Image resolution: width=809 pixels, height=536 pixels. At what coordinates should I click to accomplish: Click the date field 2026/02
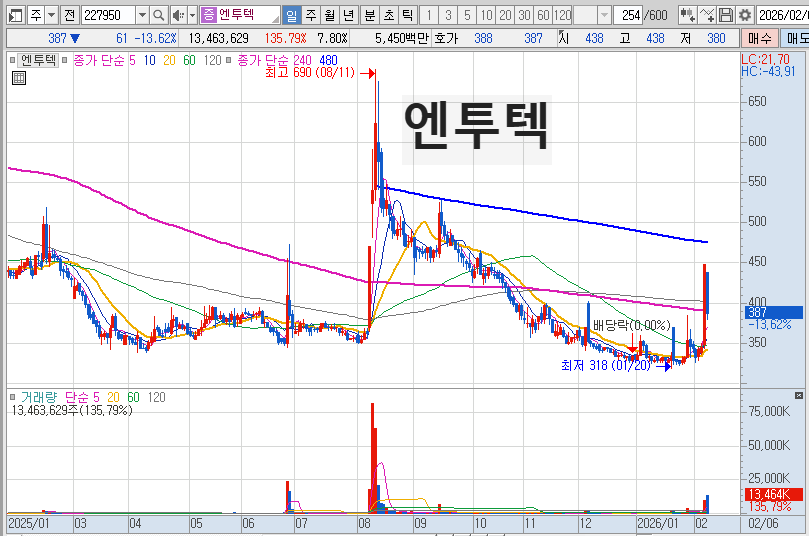pyautogui.click(x=782, y=15)
